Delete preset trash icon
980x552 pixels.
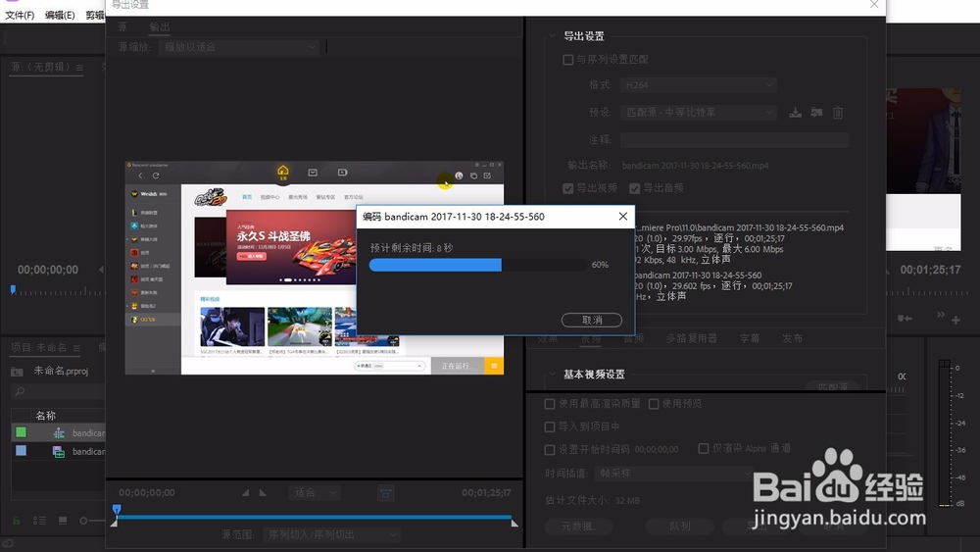click(x=838, y=113)
